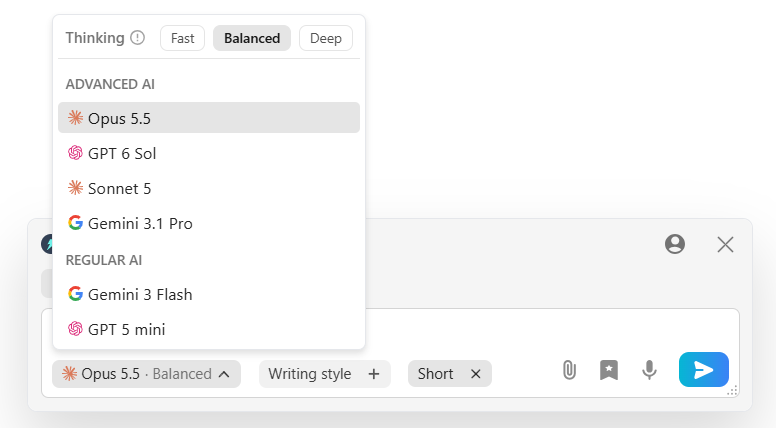Viewport: 776px width, 428px height.
Task: Start voice input with microphone icon
Action: 649,370
